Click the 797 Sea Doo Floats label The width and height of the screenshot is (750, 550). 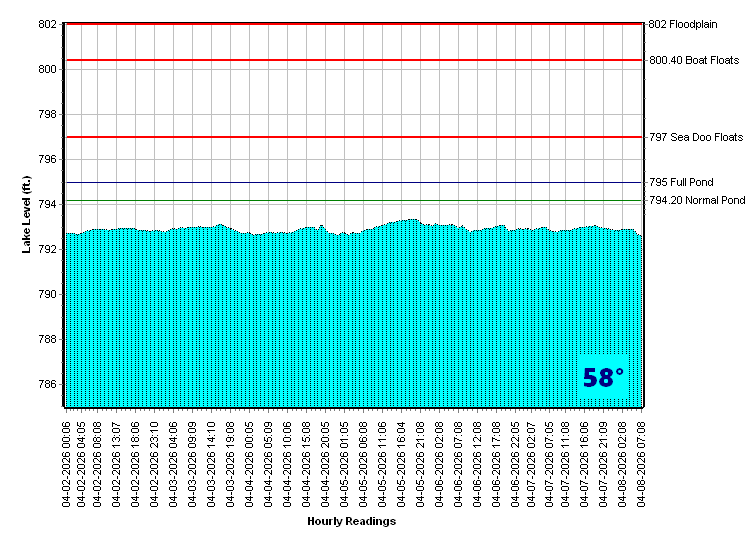(696, 137)
